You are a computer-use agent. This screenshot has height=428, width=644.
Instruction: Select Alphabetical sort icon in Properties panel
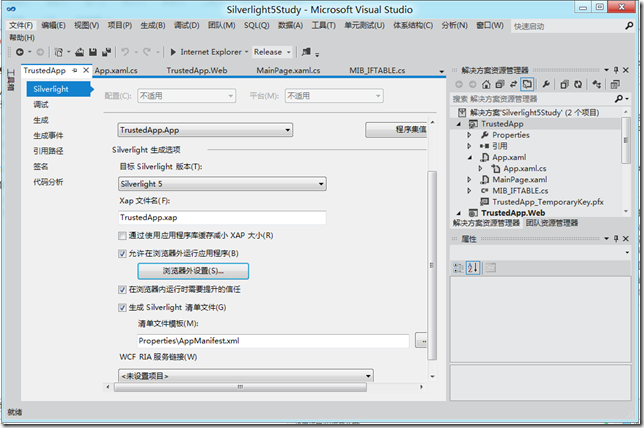[473, 268]
